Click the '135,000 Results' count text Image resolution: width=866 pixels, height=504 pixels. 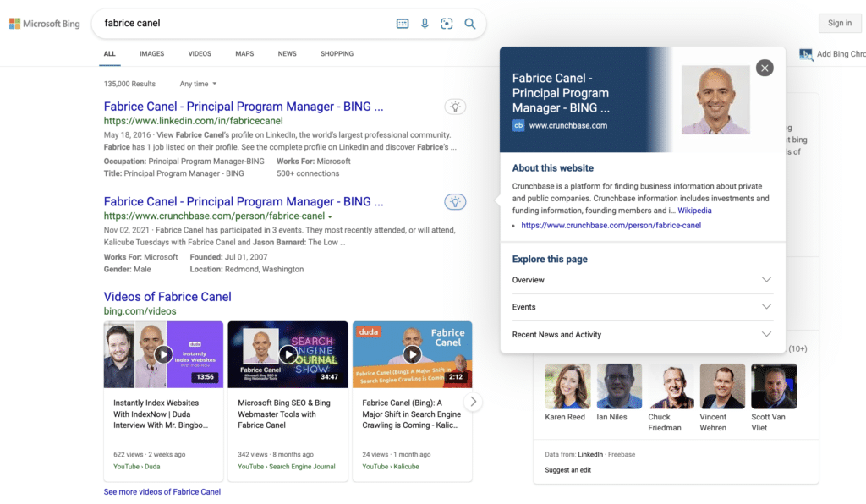[129, 84]
